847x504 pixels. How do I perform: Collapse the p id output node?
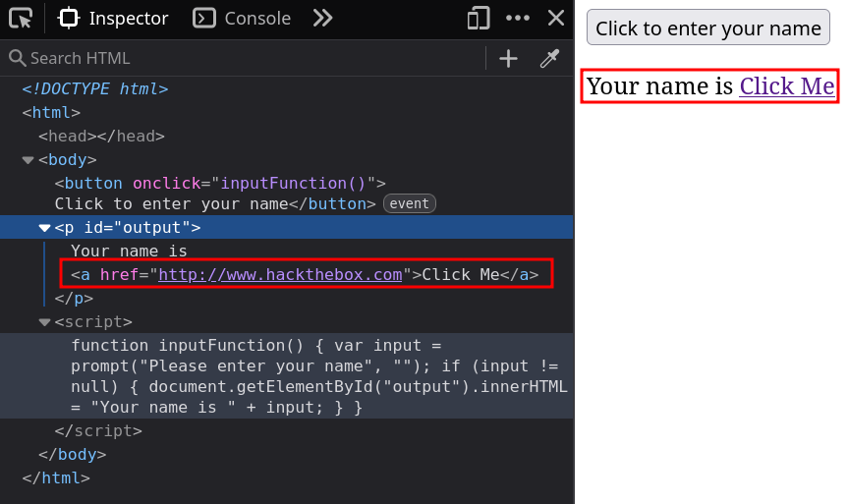tap(44, 228)
